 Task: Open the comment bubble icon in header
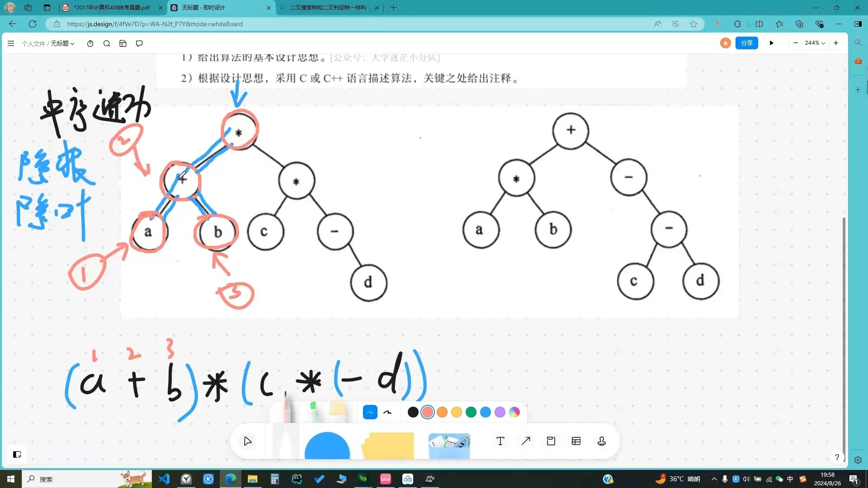pos(139,43)
